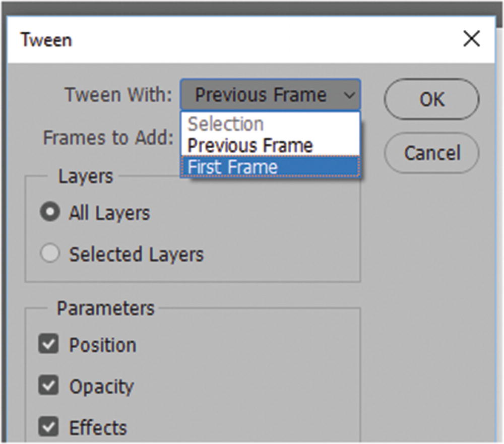Click the dark background above the dialog

point(252,8)
